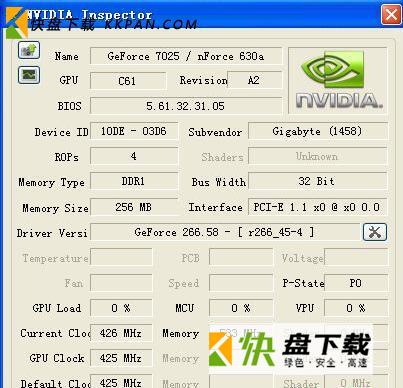Select driver version GeForce 266.58 field
The height and width of the screenshot is (388, 403).
[x=225, y=232]
